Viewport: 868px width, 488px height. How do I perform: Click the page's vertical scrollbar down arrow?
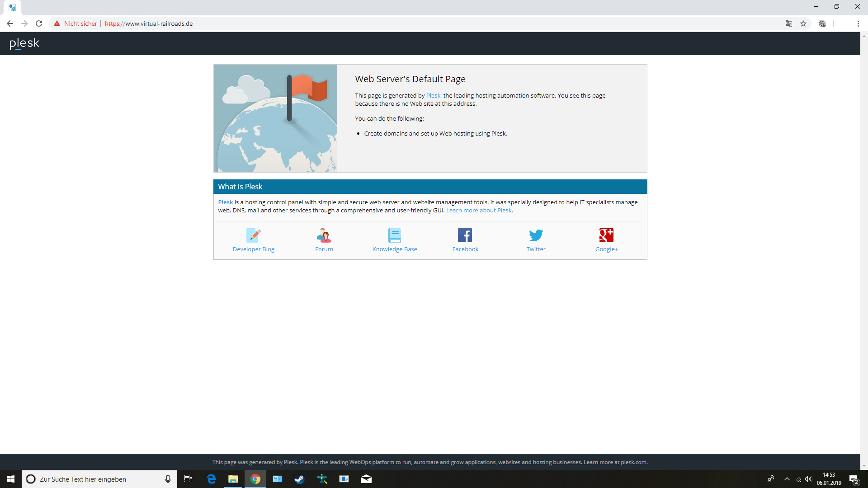click(864, 466)
